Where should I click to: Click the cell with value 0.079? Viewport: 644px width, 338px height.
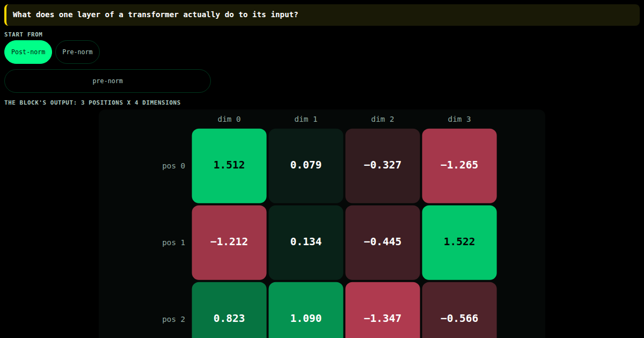point(306,166)
